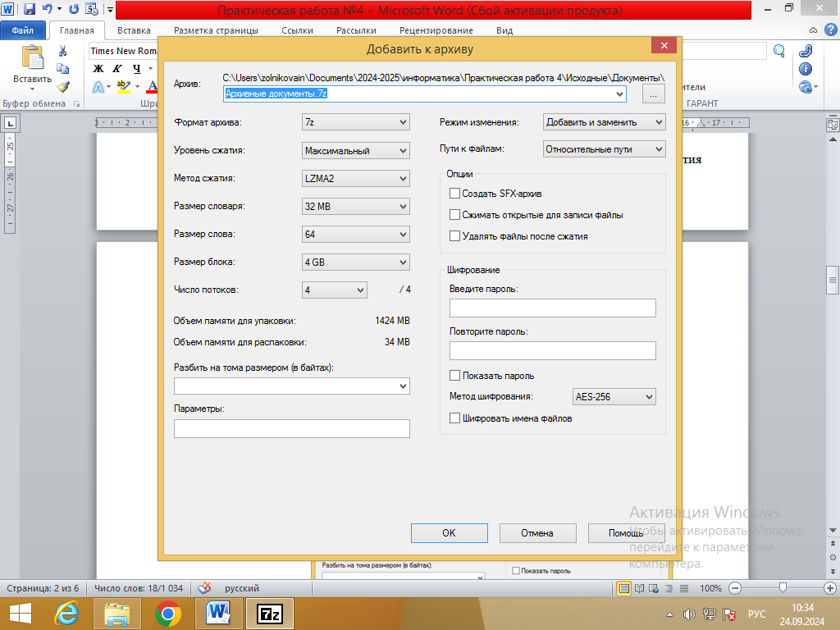Click the magnifier search icon in Word's ribbon
Image resolution: width=840 pixels, height=630 pixels.
(x=779, y=51)
